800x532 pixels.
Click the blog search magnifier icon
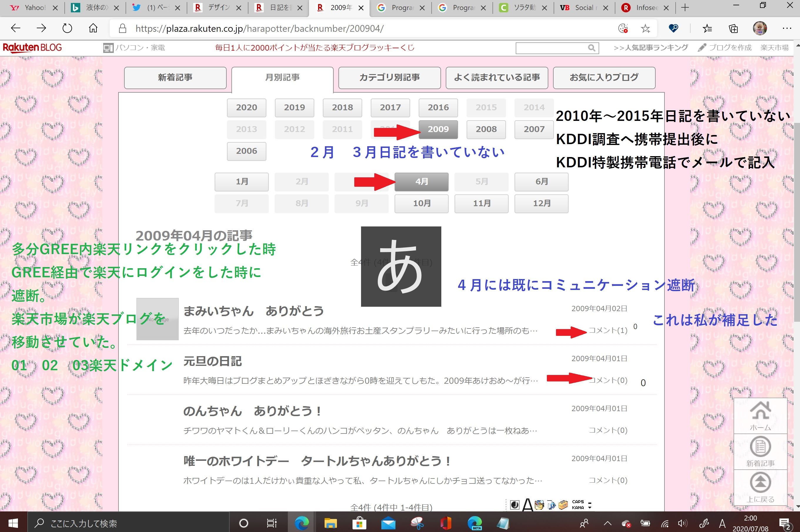[x=592, y=48]
